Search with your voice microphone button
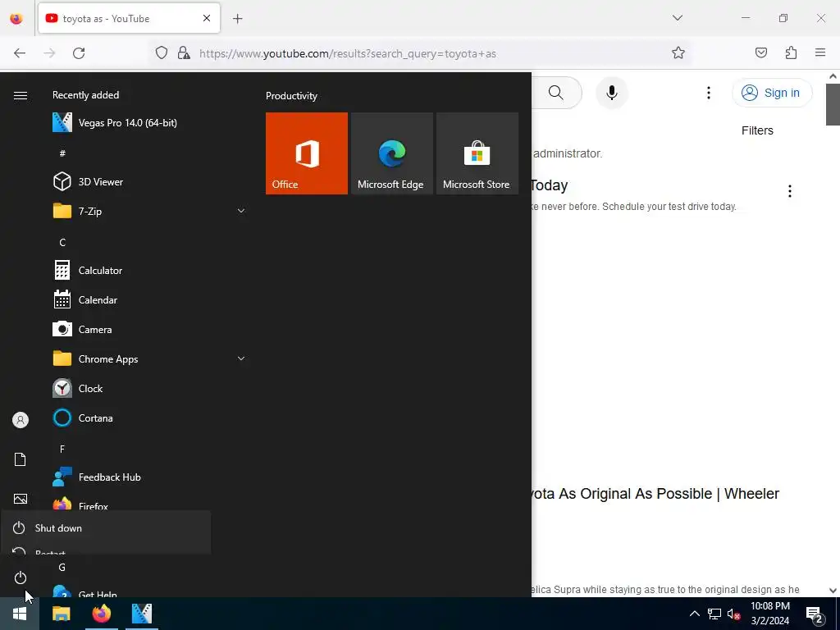The width and height of the screenshot is (840, 630). 612,93
